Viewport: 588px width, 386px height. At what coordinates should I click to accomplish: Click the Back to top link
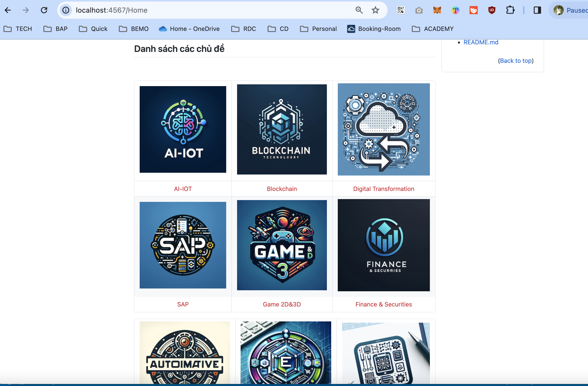(516, 61)
